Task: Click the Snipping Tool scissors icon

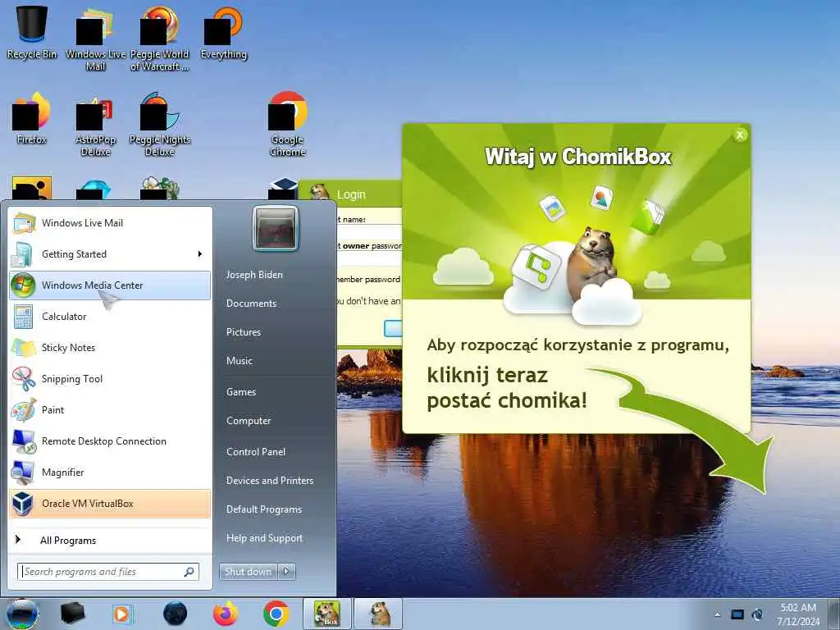Action: pyautogui.click(x=23, y=379)
